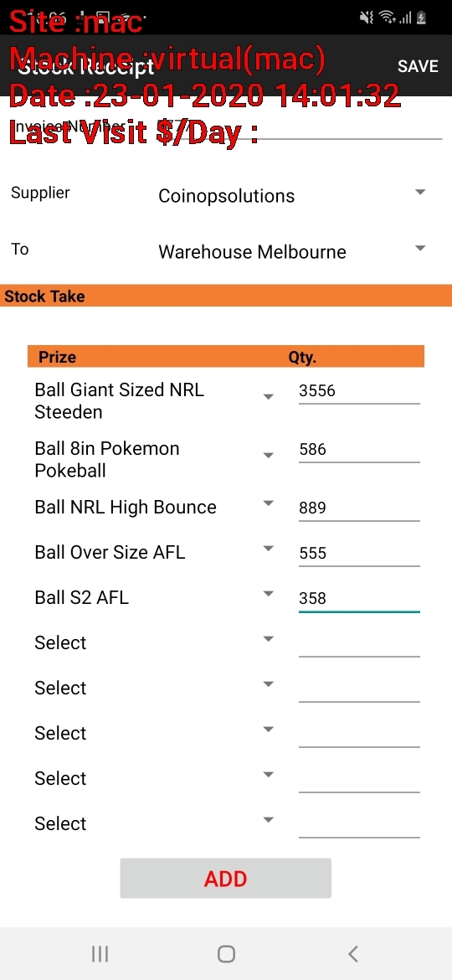Open the Ball S2 AFL prize selector
Image resolution: width=452 pixels, height=980 pixels.
click(154, 597)
